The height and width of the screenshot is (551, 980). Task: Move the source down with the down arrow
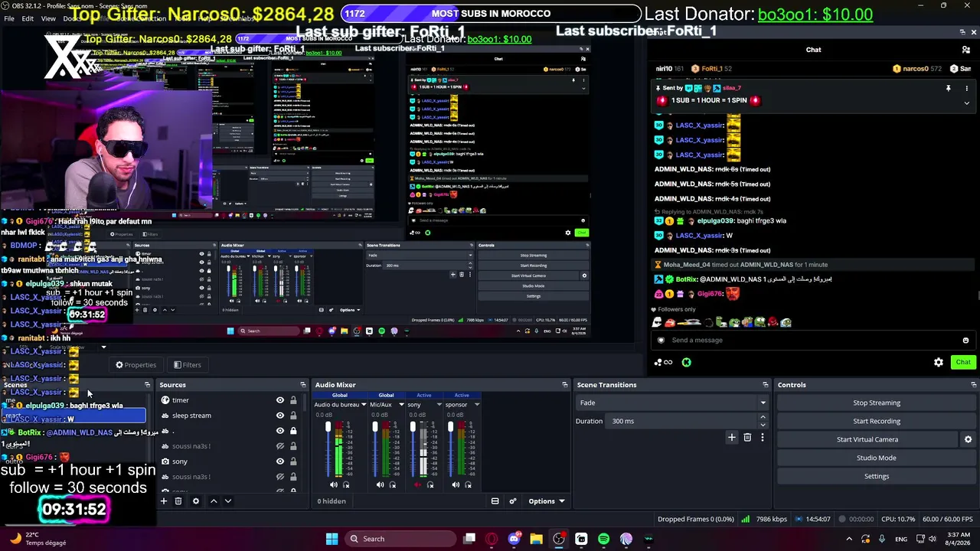[228, 501]
